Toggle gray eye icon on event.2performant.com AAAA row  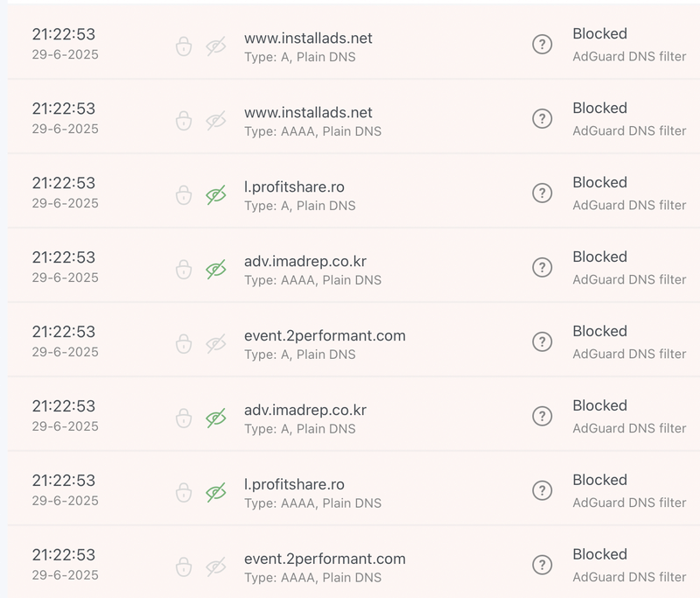tap(215, 566)
